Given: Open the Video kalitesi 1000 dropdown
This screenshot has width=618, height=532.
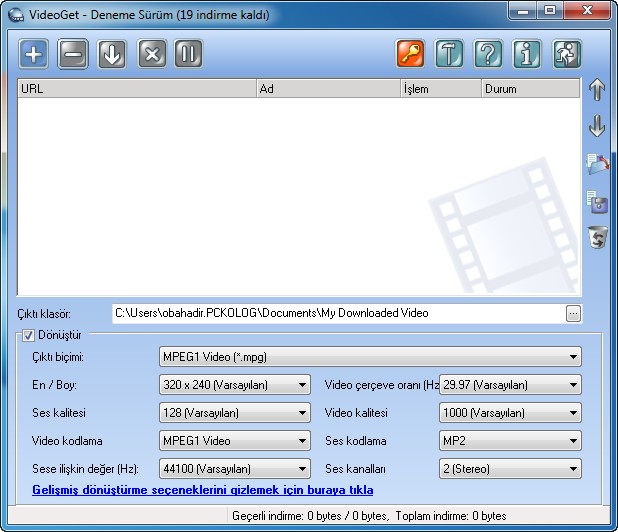Looking at the screenshot, I should tap(510, 413).
